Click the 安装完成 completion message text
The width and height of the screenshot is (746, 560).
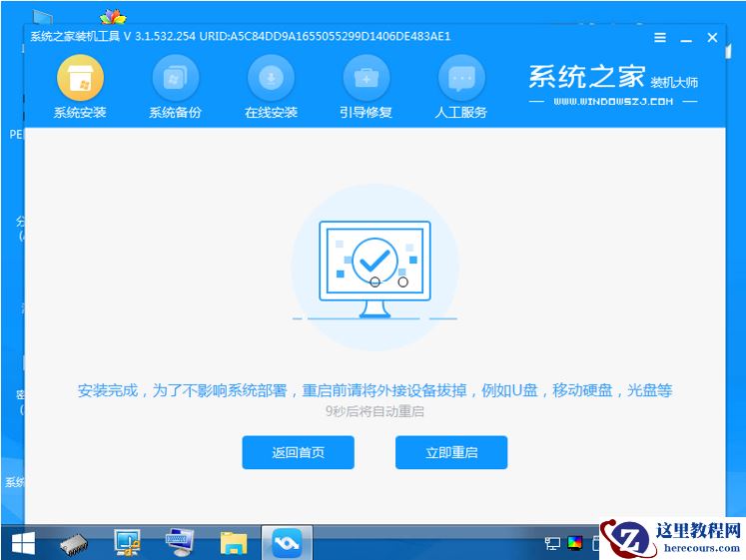pyautogui.click(x=374, y=390)
